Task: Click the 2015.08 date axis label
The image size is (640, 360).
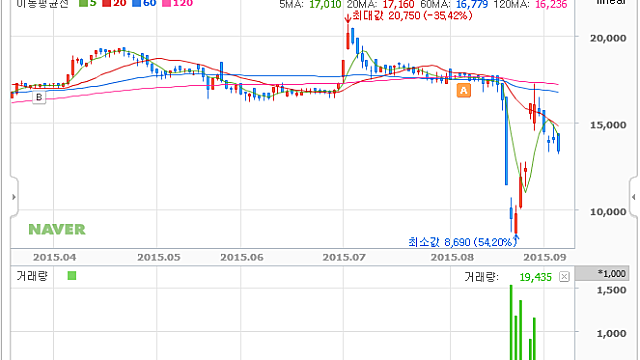Action: 452,258
